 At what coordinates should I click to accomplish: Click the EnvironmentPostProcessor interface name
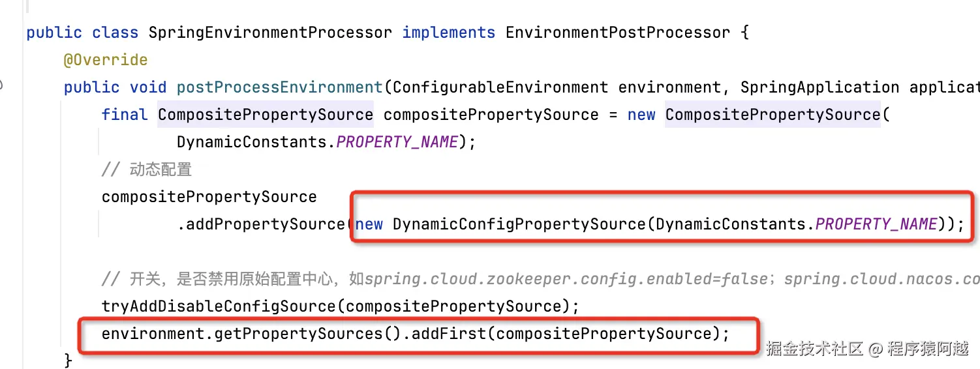[617, 33]
